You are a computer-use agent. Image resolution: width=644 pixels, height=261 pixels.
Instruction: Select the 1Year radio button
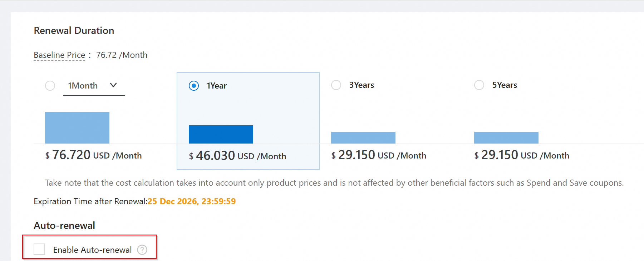pos(194,86)
